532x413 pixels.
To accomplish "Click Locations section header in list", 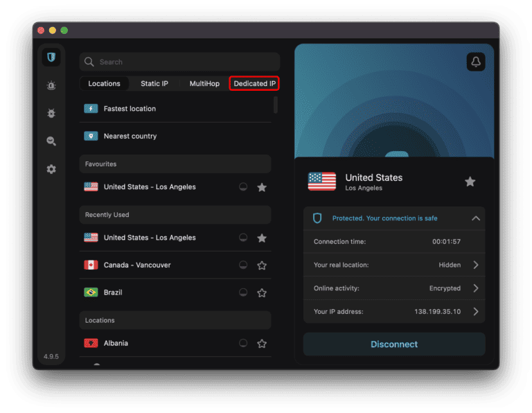I will tap(175, 320).
